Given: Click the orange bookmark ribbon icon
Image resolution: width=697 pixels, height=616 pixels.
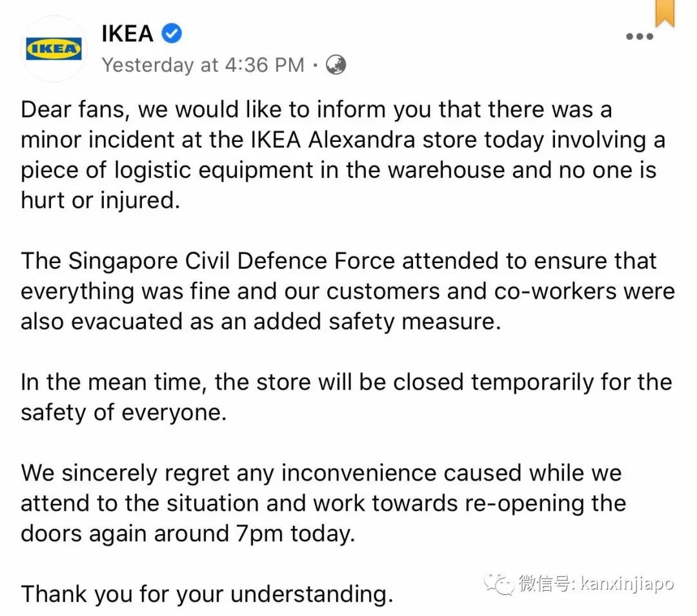Looking at the screenshot, I should coord(664,13).
